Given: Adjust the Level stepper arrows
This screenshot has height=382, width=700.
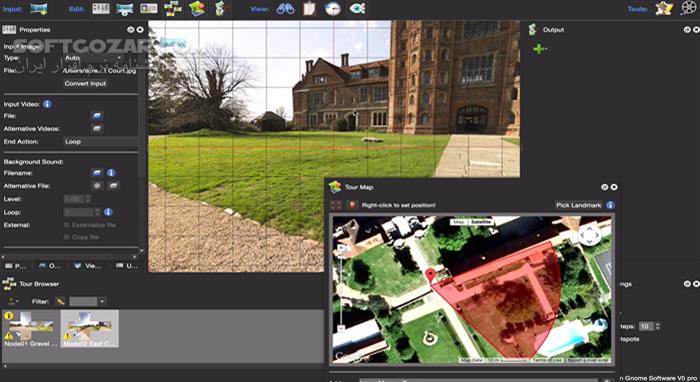Looking at the screenshot, I should [88, 199].
